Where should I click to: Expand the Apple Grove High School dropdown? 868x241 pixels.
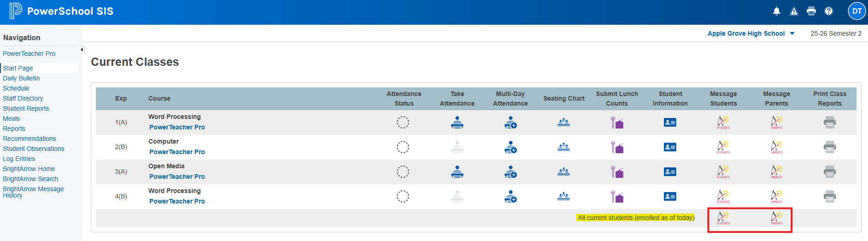point(751,33)
